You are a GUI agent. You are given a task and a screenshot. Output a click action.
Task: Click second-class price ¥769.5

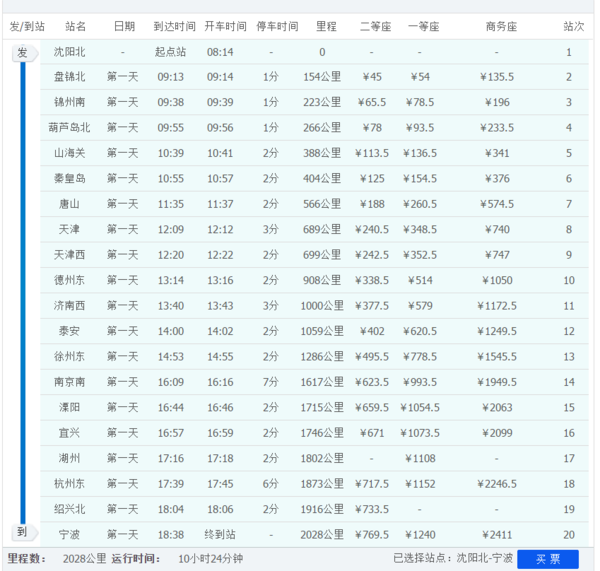372,535
